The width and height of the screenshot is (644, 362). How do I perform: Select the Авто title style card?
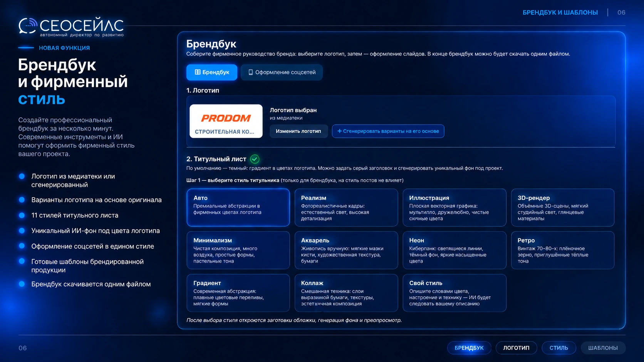click(x=238, y=207)
